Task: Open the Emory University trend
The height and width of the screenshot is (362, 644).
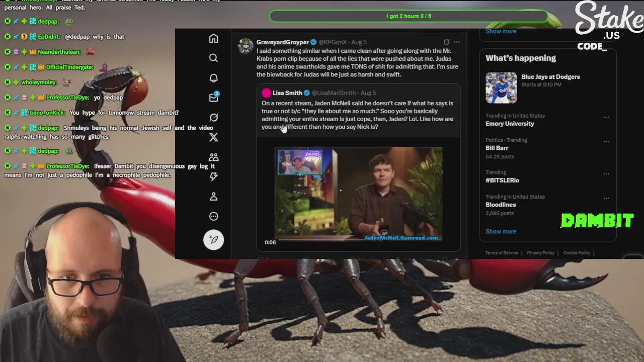Action: (510, 124)
